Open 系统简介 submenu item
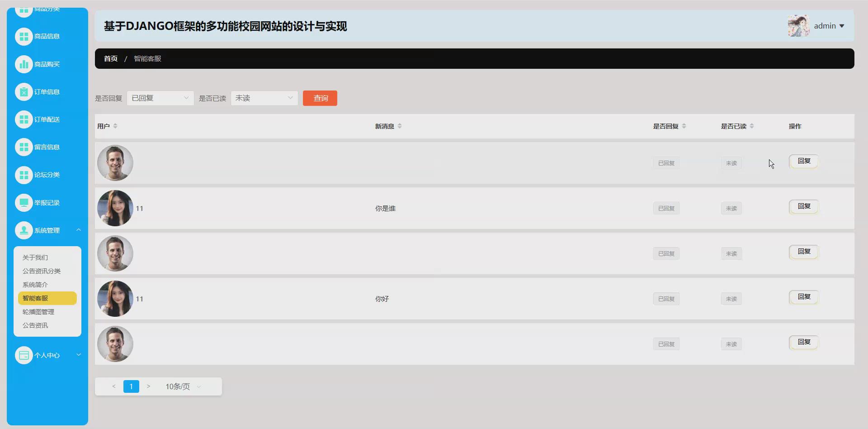The width and height of the screenshot is (868, 429). [x=47, y=285]
